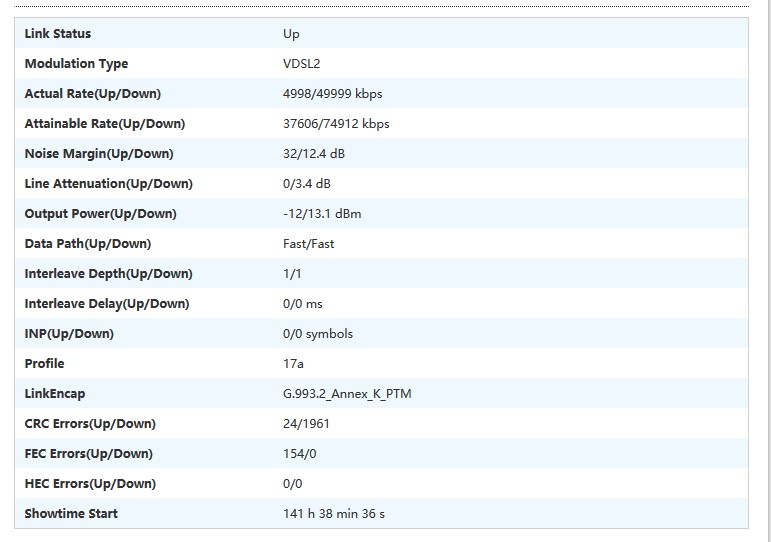The height and width of the screenshot is (542, 771).
Task: Select the Modulation Type label
Action: click(x=76, y=64)
